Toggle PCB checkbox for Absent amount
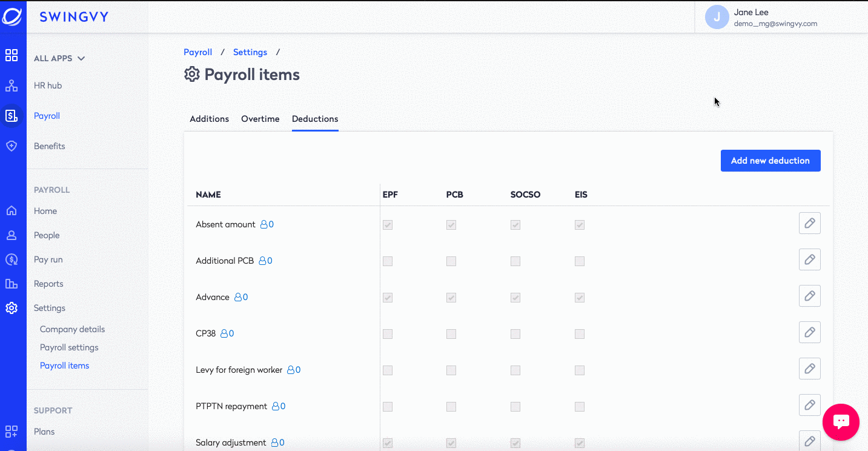This screenshot has width=868, height=451. (x=451, y=225)
